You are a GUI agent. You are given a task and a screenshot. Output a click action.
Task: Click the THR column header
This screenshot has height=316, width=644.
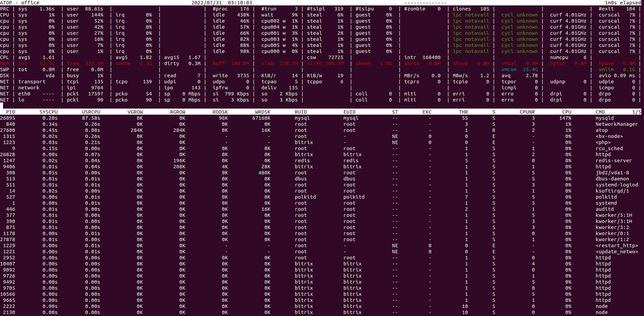click(463, 112)
